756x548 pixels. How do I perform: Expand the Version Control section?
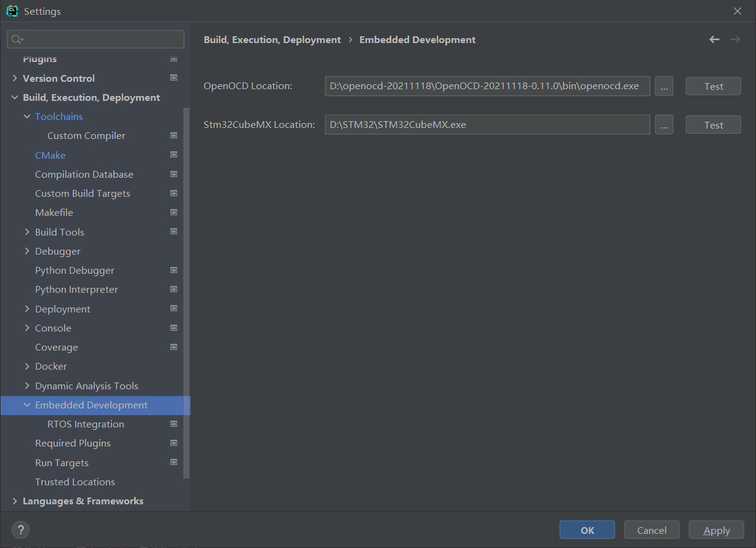coord(15,78)
